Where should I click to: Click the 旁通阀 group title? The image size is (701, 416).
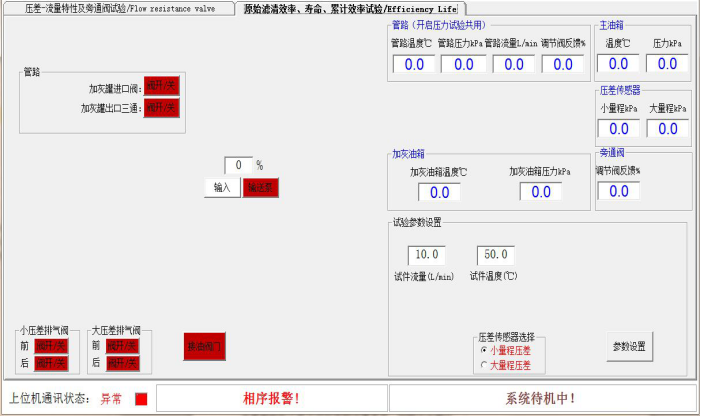[612, 153]
